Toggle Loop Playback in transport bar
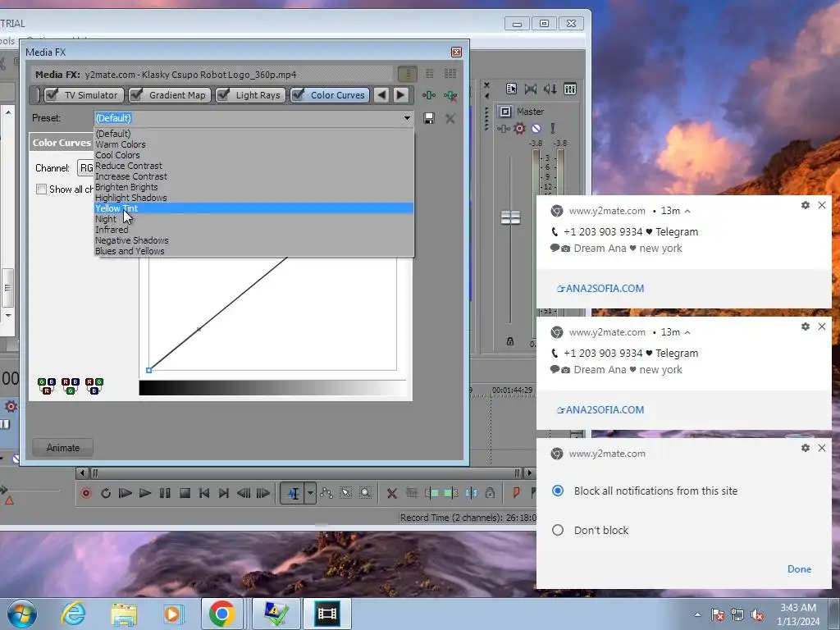 tap(106, 493)
